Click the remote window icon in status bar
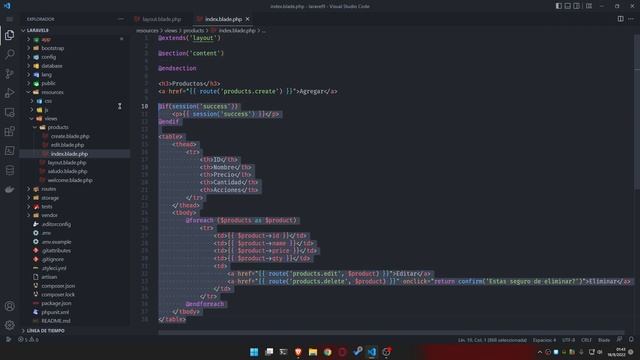The image size is (640, 360). tap(8, 340)
